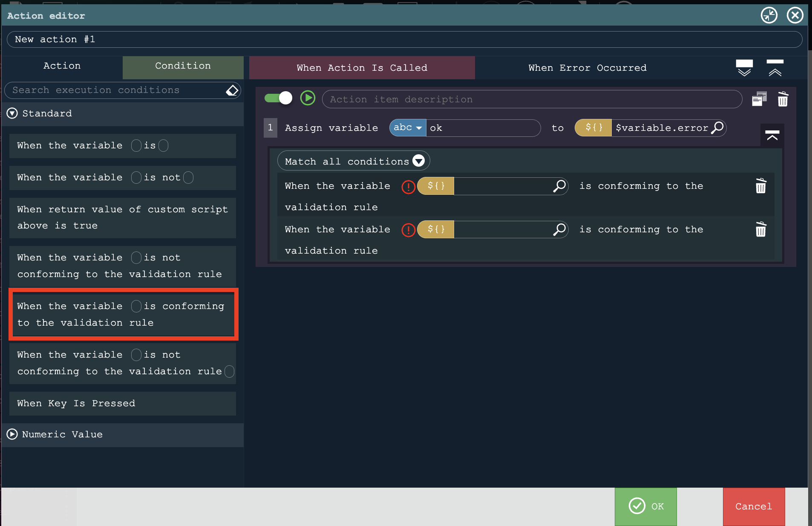812x526 pixels.
Task: Click magnifier in $variable.error field
Action: pyautogui.click(x=717, y=128)
